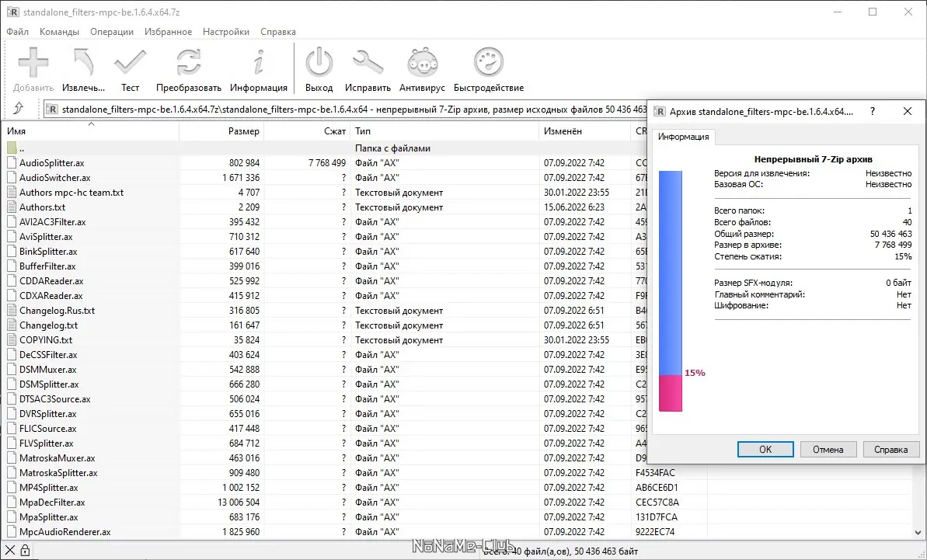Click the archive icon in the address bar
The height and width of the screenshot is (560, 927).
coord(52,110)
